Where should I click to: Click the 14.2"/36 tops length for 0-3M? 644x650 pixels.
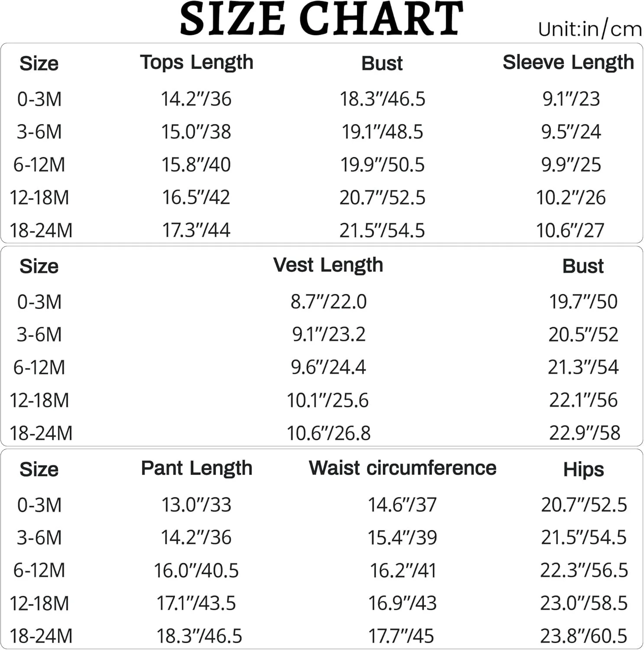pyautogui.click(x=196, y=99)
